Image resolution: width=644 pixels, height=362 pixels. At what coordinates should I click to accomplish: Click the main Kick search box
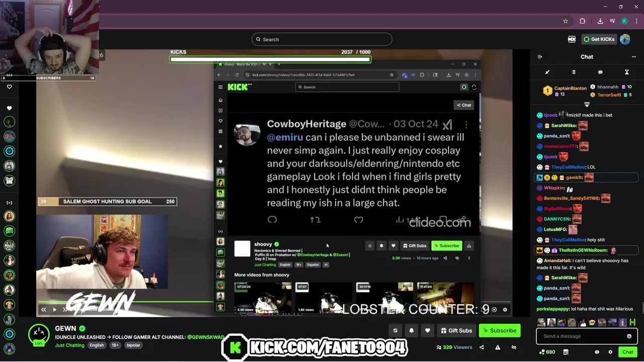point(322,39)
